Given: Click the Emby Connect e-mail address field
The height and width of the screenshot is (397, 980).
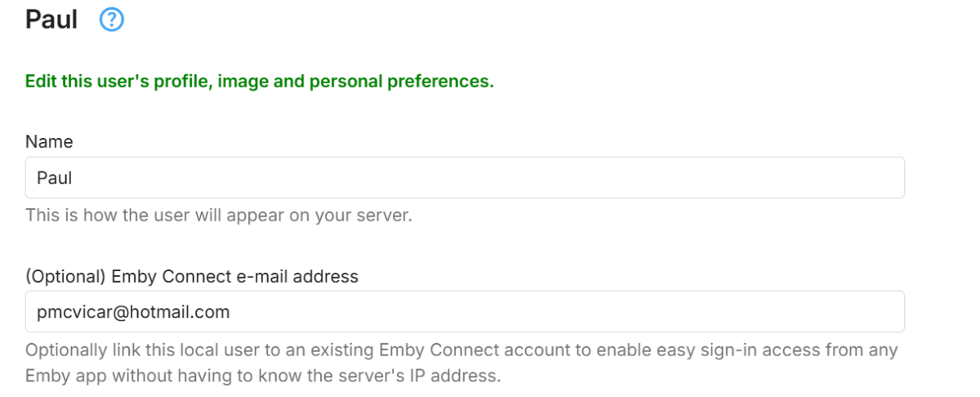Looking at the screenshot, I should 465,311.
